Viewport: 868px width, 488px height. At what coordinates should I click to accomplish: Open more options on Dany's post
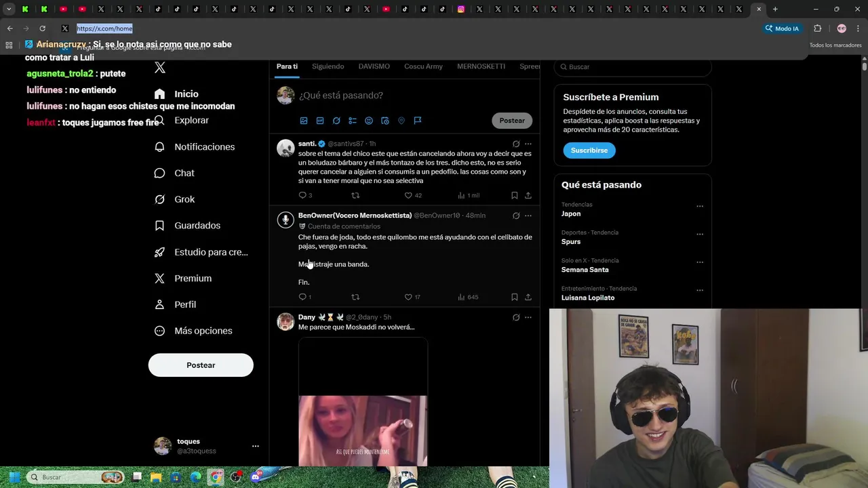pos(528,317)
